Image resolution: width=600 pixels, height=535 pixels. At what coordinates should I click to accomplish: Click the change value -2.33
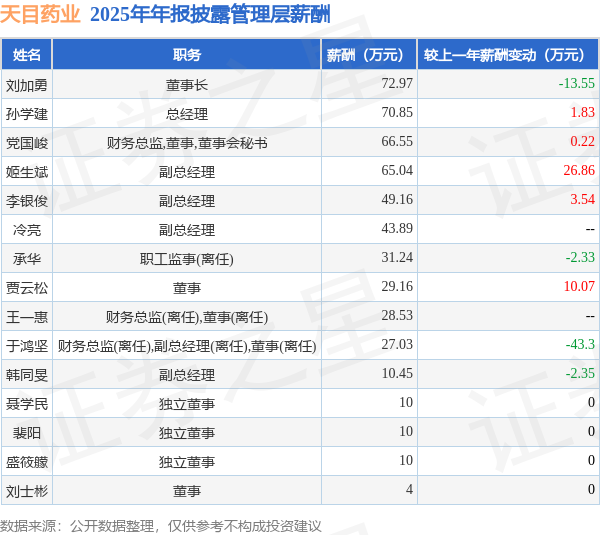pyautogui.click(x=580, y=258)
